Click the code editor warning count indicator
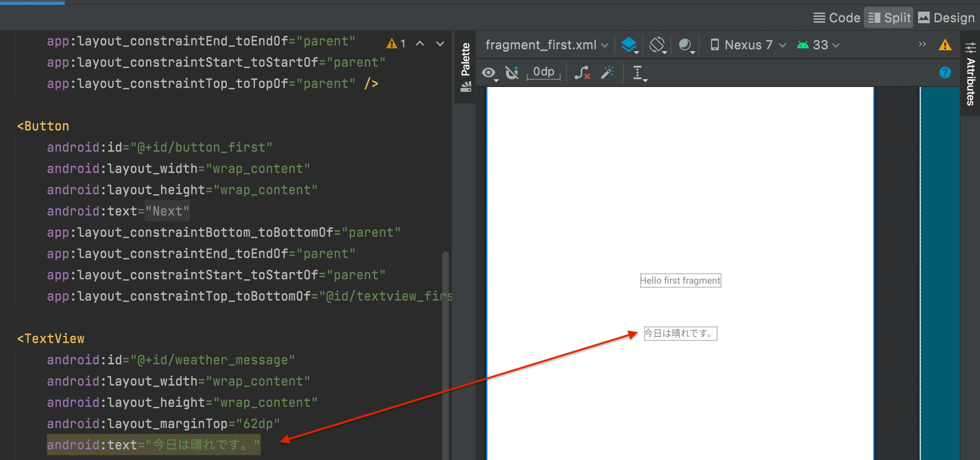Screen dimensions: 980x460 [396, 43]
